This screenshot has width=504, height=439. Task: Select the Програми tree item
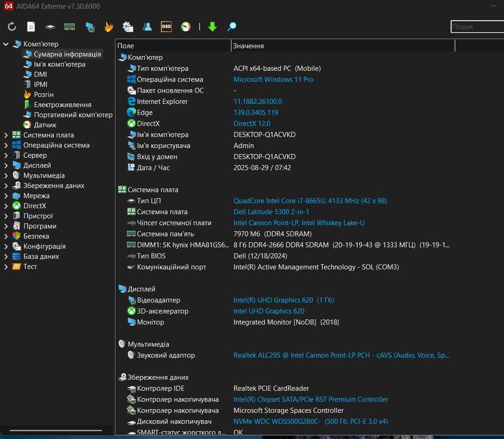pyautogui.click(x=40, y=226)
